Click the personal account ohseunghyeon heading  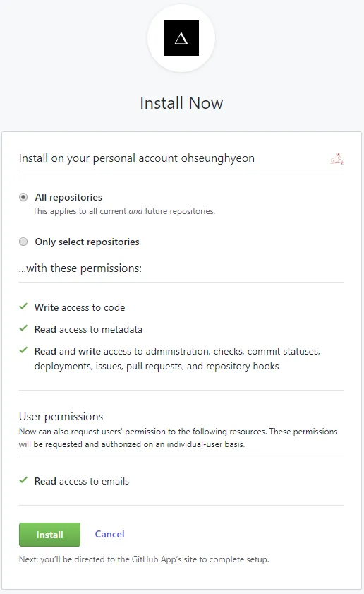click(x=137, y=158)
